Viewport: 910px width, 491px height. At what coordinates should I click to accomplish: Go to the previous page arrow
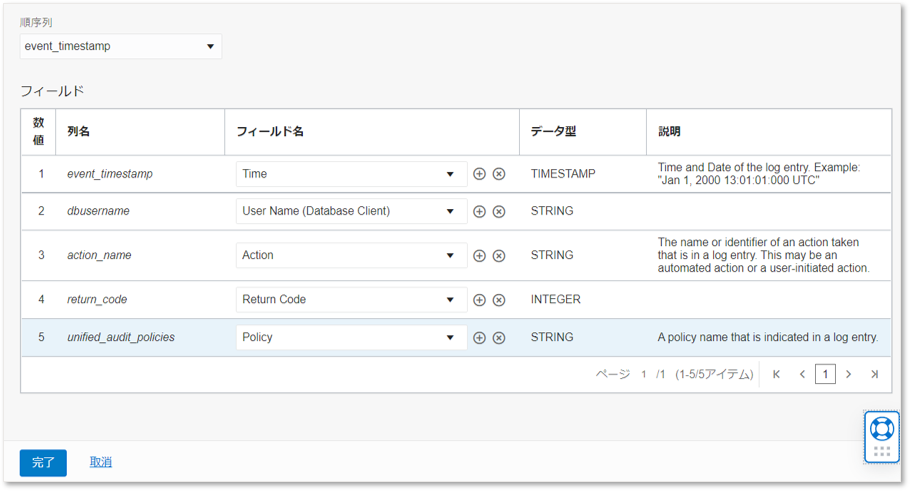(x=802, y=374)
